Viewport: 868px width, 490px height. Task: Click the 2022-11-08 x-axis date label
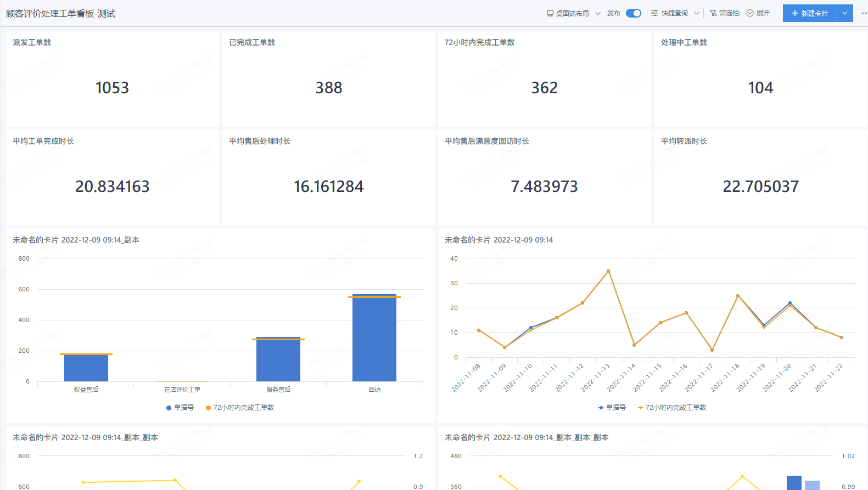click(x=466, y=378)
